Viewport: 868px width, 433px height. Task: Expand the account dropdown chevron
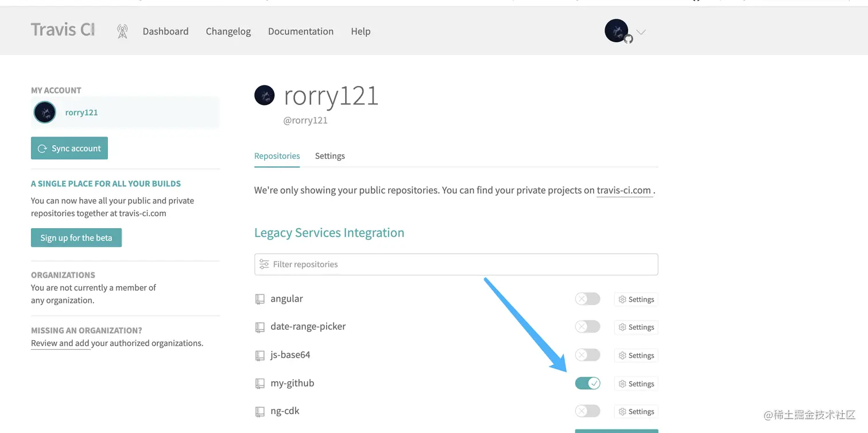coord(641,32)
